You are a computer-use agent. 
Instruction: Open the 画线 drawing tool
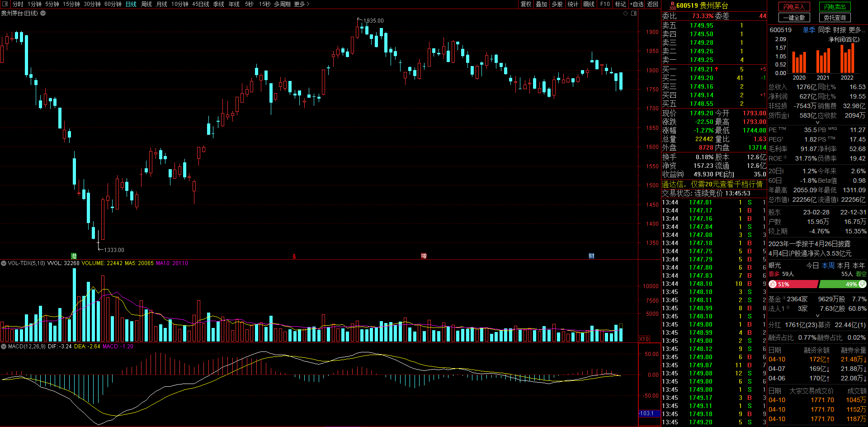589,4
